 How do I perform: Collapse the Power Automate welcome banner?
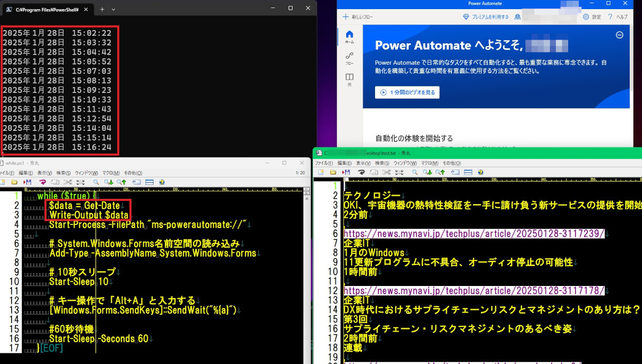coord(620,35)
